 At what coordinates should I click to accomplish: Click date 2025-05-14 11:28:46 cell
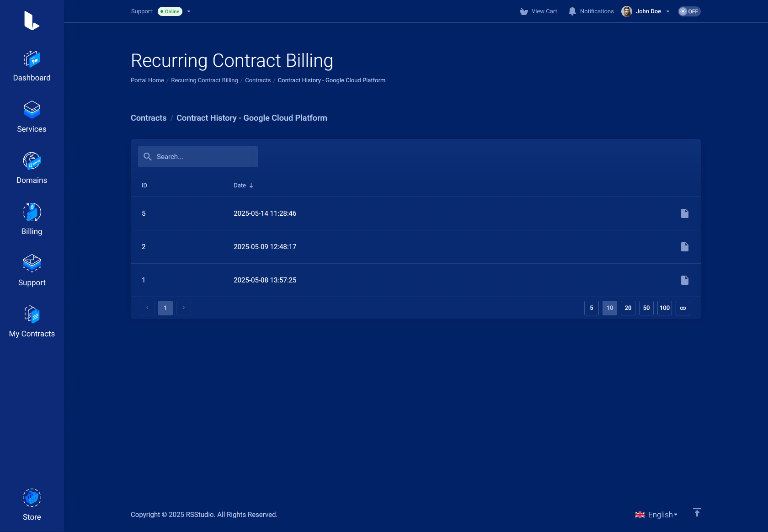pyautogui.click(x=265, y=213)
